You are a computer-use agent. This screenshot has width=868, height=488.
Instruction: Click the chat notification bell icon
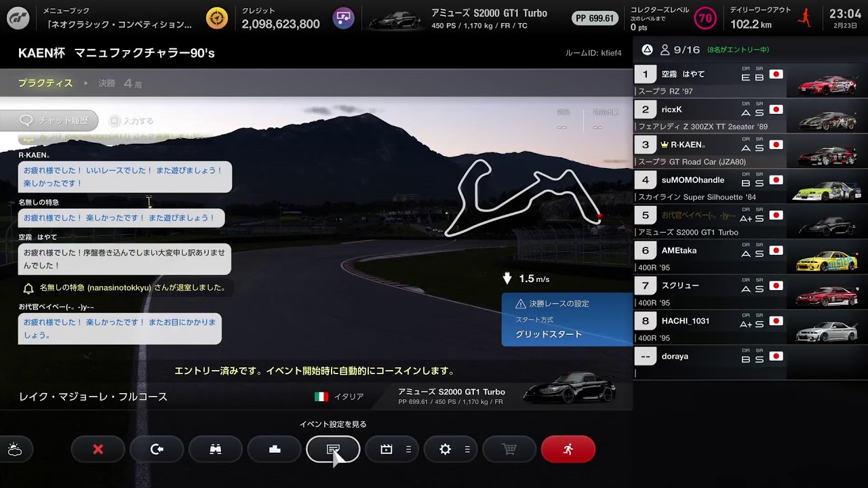(28, 288)
